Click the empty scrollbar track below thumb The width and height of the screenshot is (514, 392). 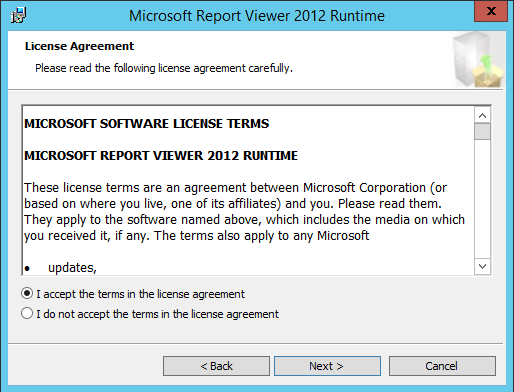[x=482, y=199]
